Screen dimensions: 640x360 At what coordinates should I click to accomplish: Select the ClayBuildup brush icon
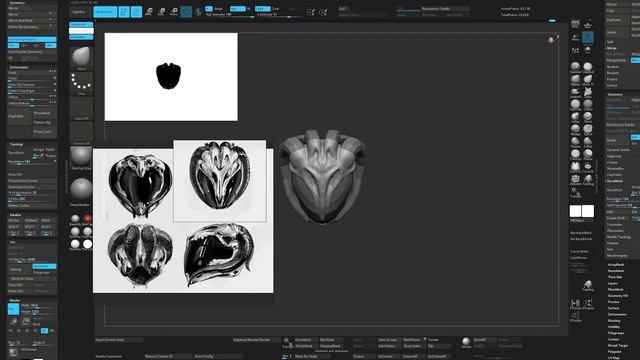pos(588,67)
